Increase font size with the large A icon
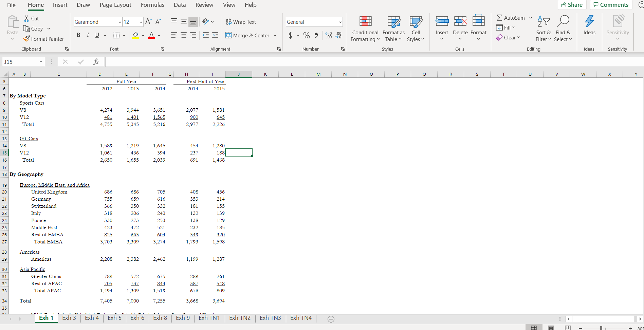 click(148, 22)
